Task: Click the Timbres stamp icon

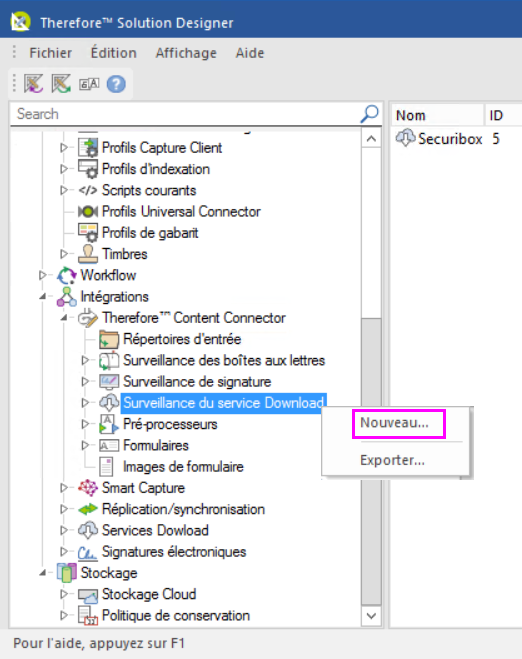Action: tap(88, 254)
